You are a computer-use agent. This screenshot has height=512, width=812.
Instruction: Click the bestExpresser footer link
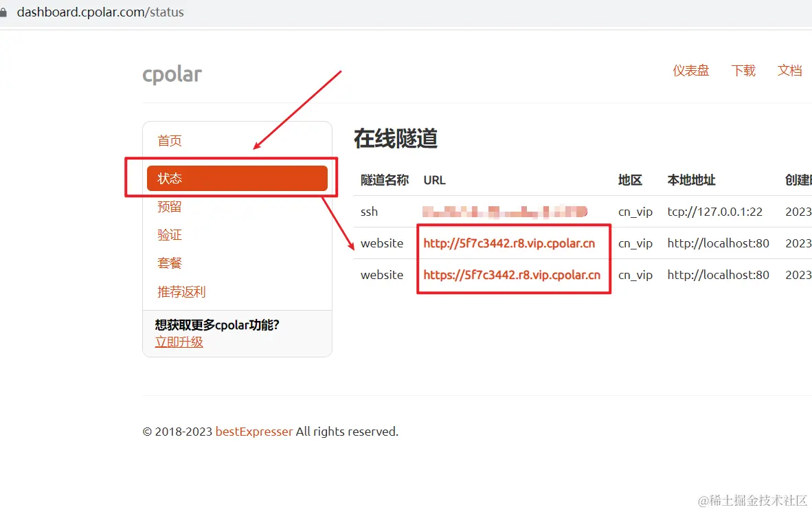[254, 431]
